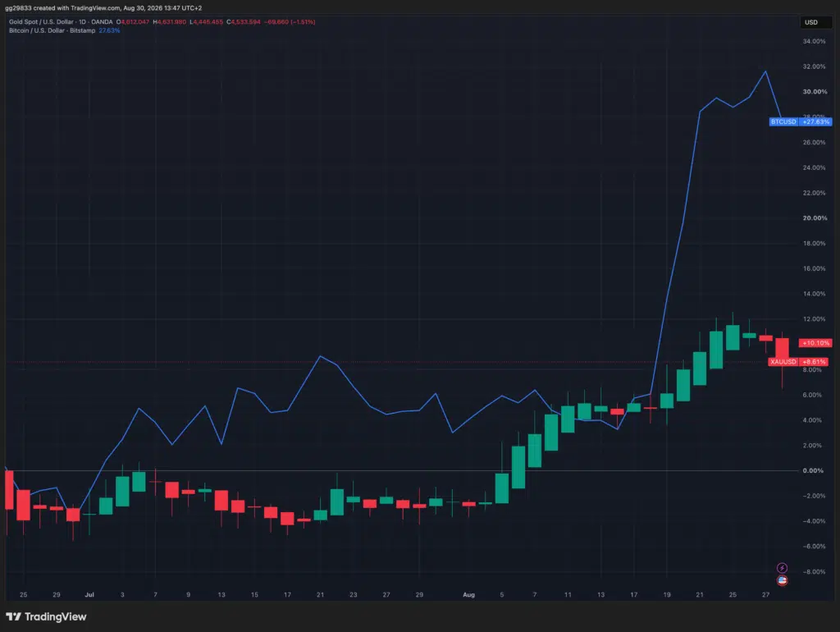
Task: Click the low value 4,445.455
Action: tap(206, 22)
